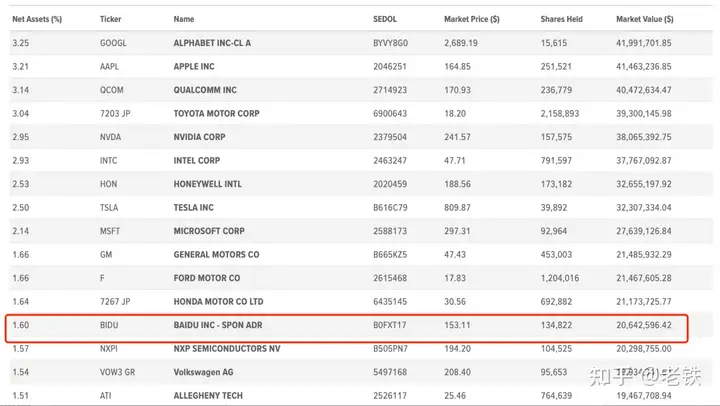Select TOYOTA MOTOR CORP name

(216, 113)
